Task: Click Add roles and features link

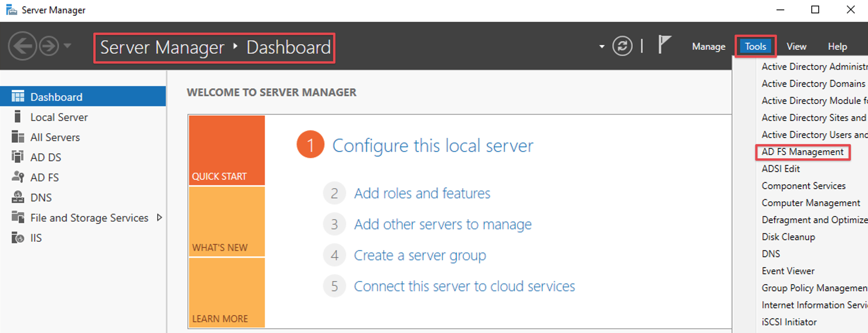Action: tap(422, 193)
